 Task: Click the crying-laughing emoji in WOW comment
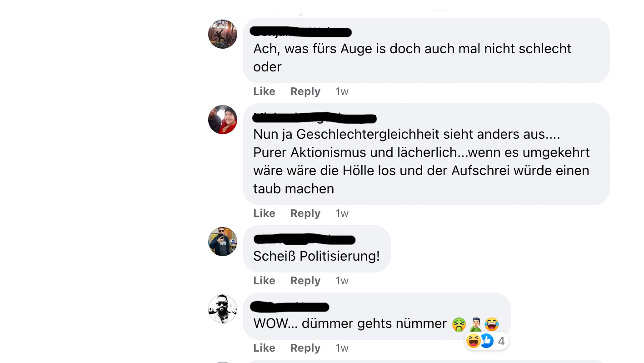pos(492,324)
